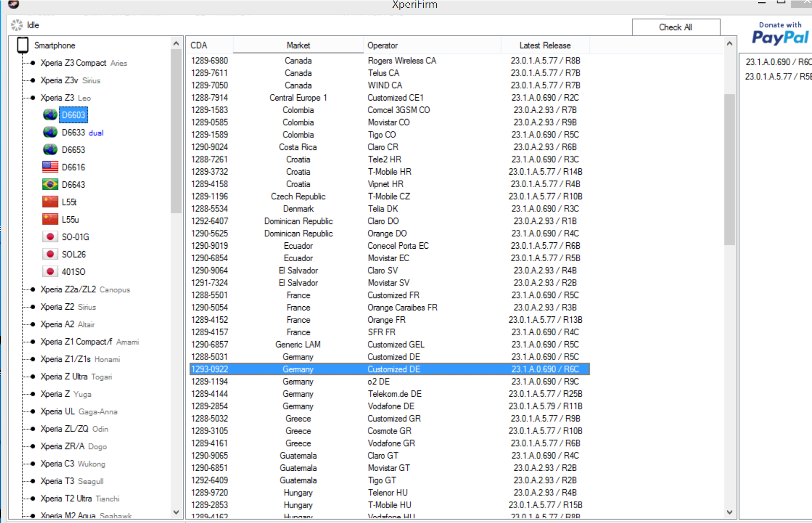This screenshot has width=812, height=523.
Task: Click the firmware list scrollbar down arrow
Action: [729, 512]
